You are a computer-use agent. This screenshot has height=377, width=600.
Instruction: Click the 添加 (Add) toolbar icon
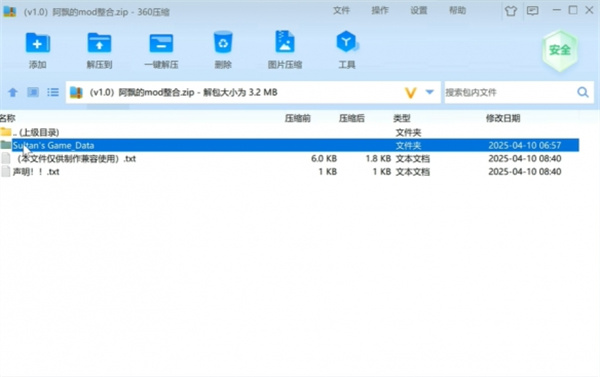(x=38, y=42)
